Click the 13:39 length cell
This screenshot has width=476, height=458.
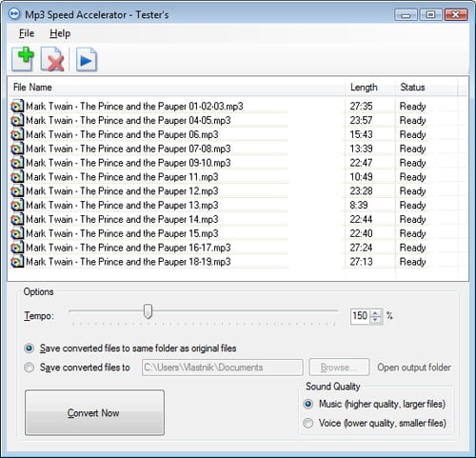tap(361, 149)
